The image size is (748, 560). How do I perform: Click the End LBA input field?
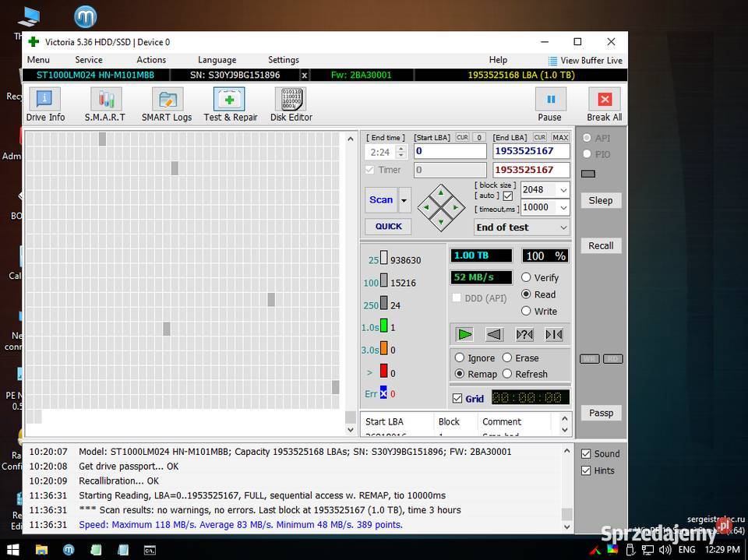pyautogui.click(x=531, y=151)
